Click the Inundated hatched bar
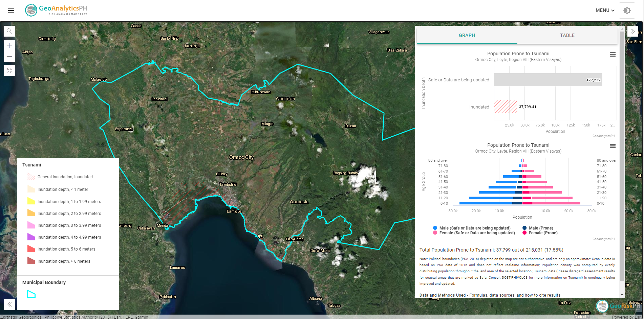644x319 pixels. [x=506, y=107]
